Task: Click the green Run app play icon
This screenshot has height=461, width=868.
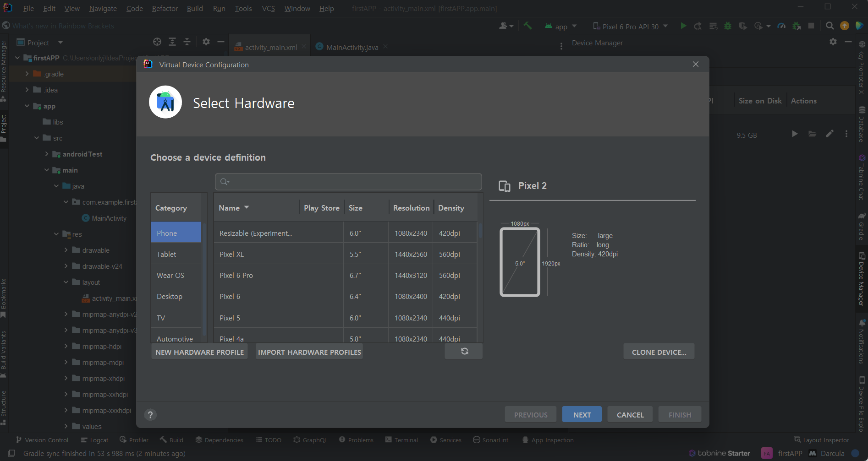Action: [x=683, y=26]
